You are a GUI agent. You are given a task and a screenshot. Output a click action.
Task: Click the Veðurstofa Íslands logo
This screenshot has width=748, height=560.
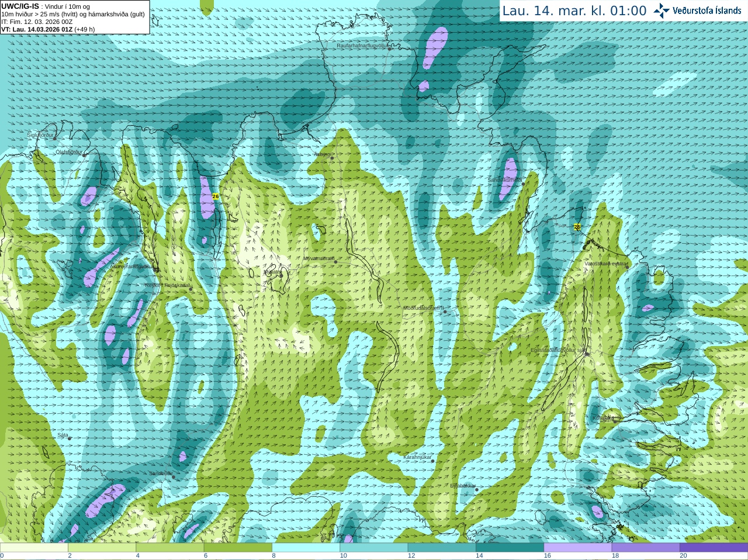(697, 11)
